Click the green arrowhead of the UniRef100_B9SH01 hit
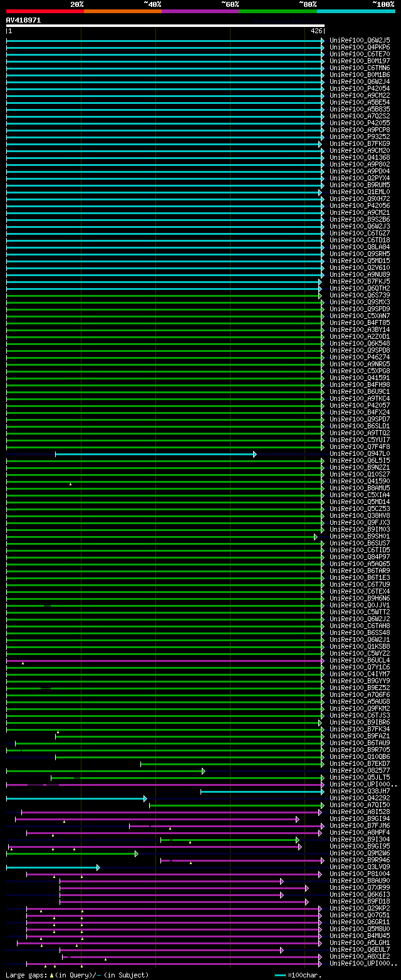This screenshot has height=980, width=401. 316,537
